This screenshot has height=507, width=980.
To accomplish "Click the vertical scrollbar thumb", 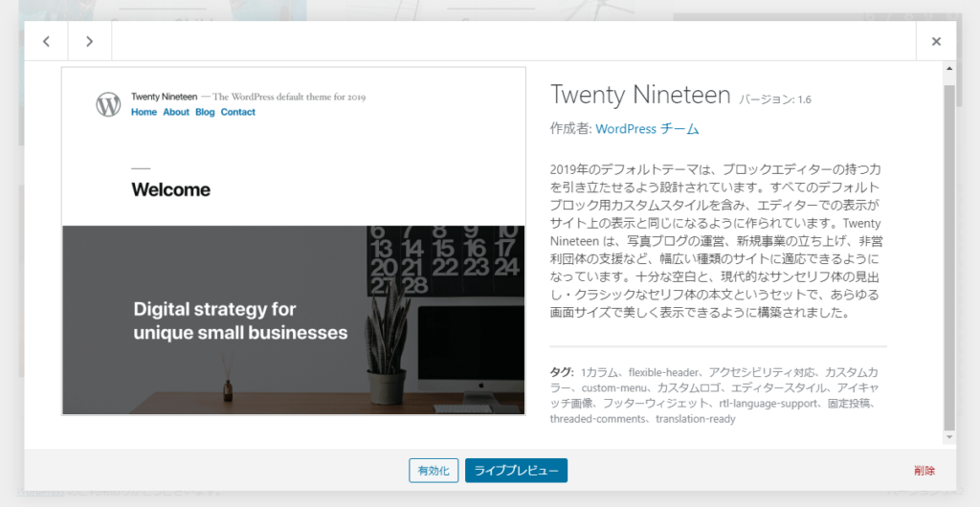I will (949, 257).
